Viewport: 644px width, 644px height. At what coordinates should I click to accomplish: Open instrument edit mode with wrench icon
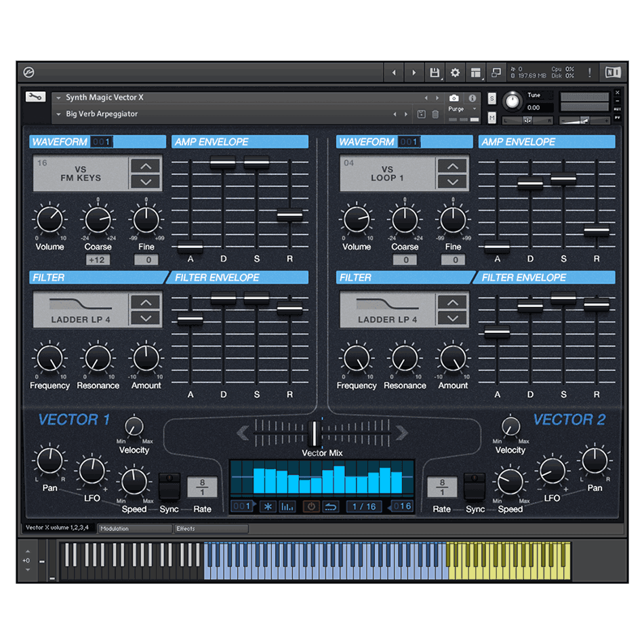coord(35,97)
